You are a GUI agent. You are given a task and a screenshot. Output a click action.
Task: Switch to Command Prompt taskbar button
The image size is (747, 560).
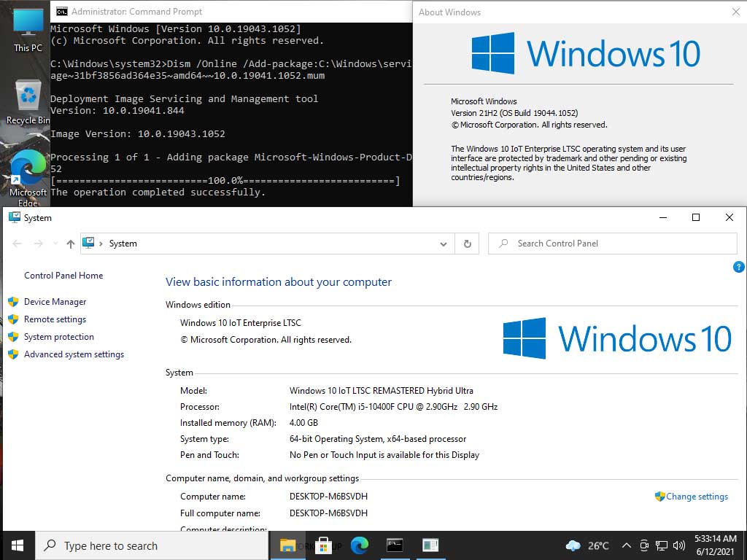[395, 545]
